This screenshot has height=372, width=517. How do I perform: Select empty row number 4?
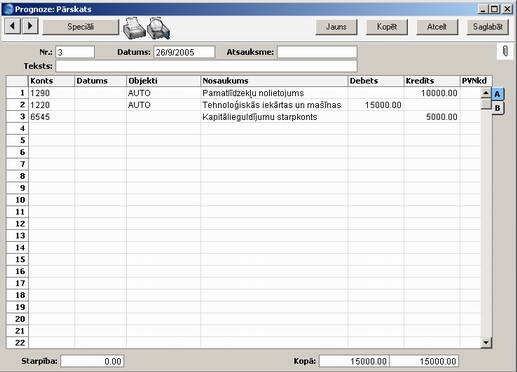(17, 129)
